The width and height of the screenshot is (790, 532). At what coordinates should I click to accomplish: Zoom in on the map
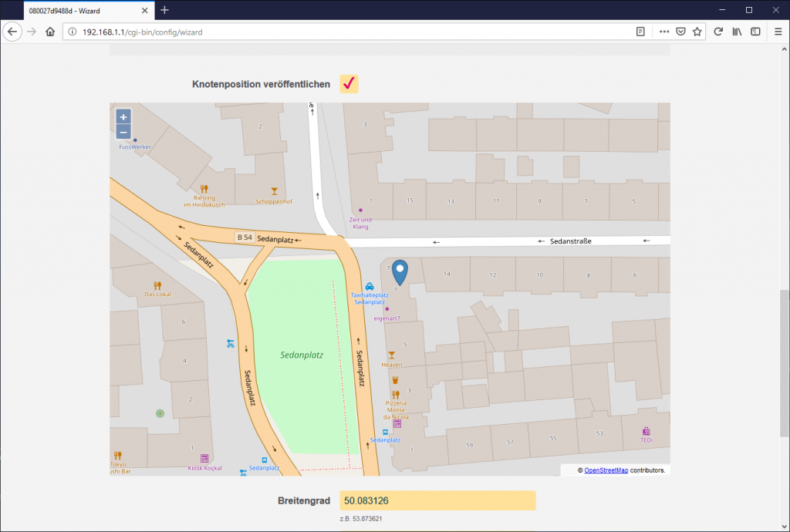tap(123, 116)
